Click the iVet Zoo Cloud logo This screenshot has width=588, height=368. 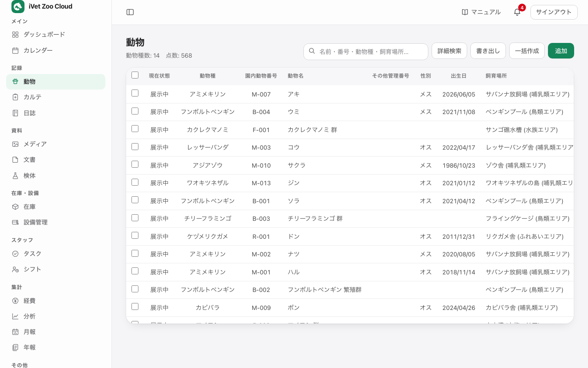tap(18, 7)
